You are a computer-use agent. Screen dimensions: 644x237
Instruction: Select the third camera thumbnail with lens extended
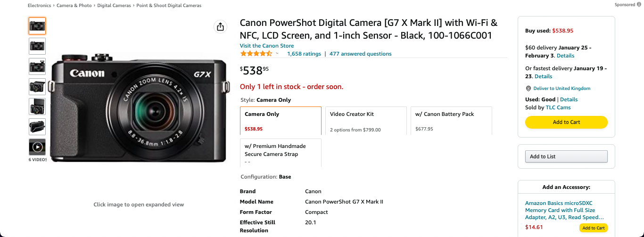point(37,66)
